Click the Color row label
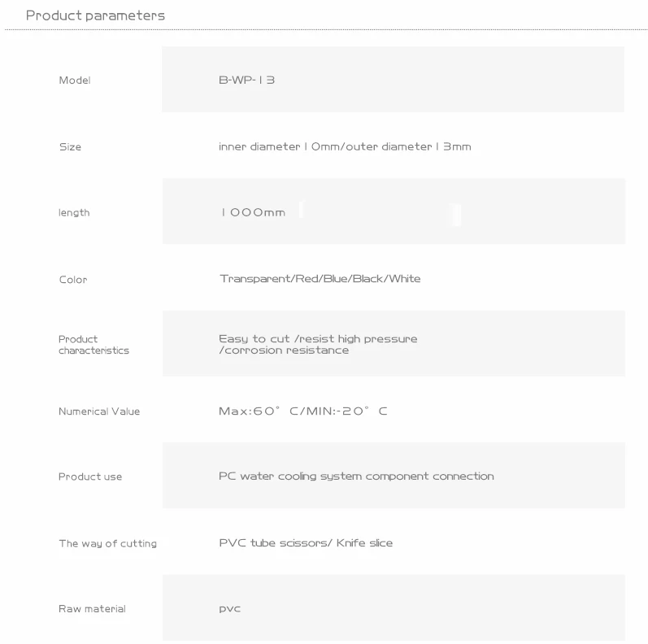The image size is (648, 644). point(72,280)
